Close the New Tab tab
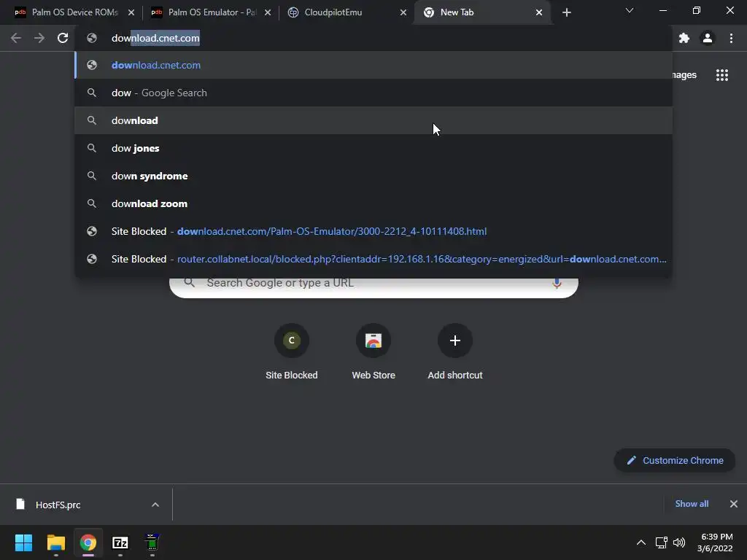The width and height of the screenshot is (747, 560). pos(539,12)
